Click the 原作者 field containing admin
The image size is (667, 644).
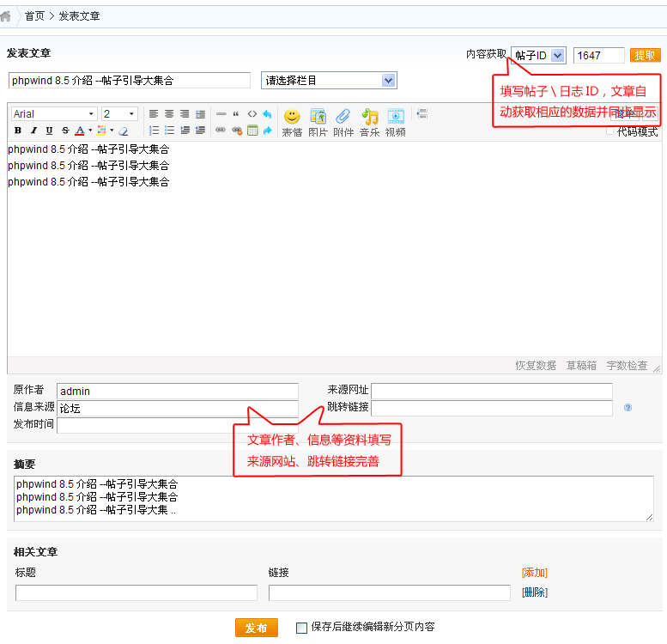[178, 391]
